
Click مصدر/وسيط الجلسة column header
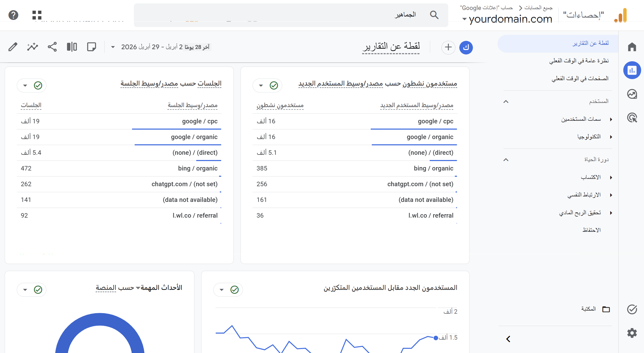pyautogui.click(x=193, y=105)
